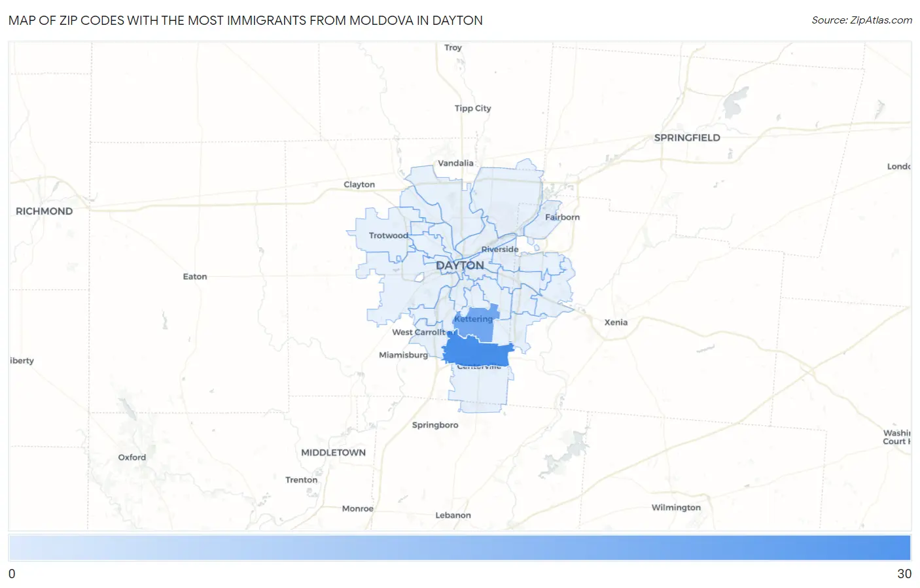Click the Fairborn label
The width and height of the screenshot is (920, 588).
click(x=562, y=217)
